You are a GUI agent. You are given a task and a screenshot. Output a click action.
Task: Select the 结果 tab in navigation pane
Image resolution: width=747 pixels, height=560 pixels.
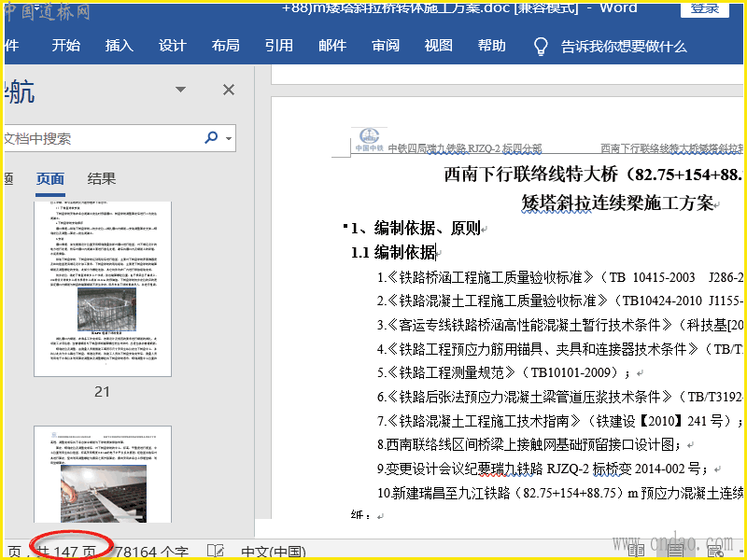point(102,179)
